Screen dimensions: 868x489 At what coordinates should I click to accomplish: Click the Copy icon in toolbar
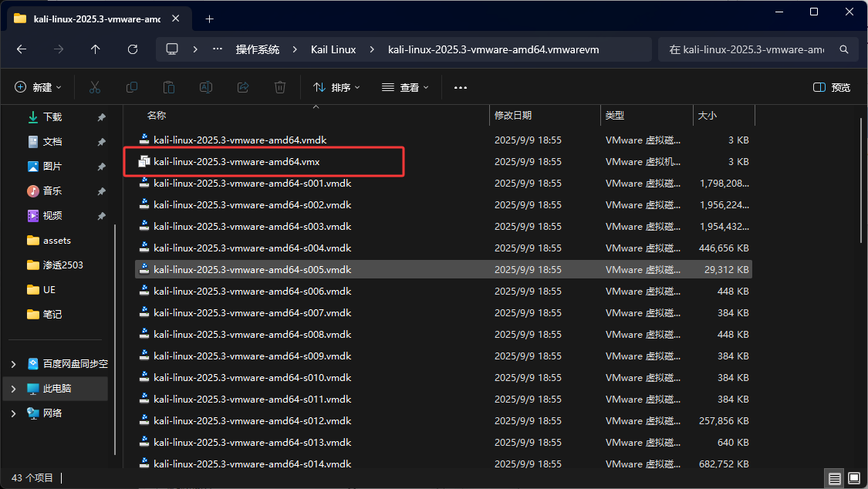(x=132, y=87)
